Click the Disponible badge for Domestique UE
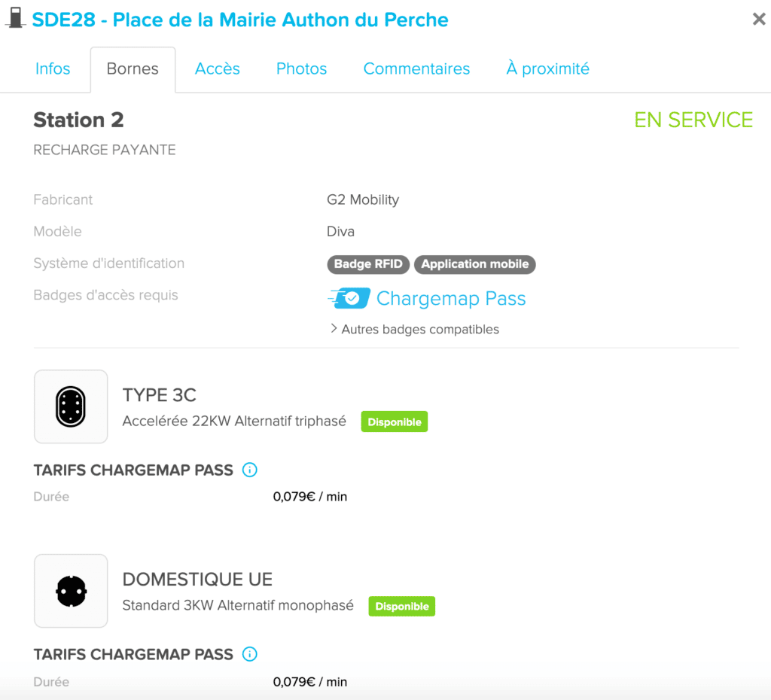Image resolution: width=771 pixels, height=700 pixels. [x=402, y=606]
